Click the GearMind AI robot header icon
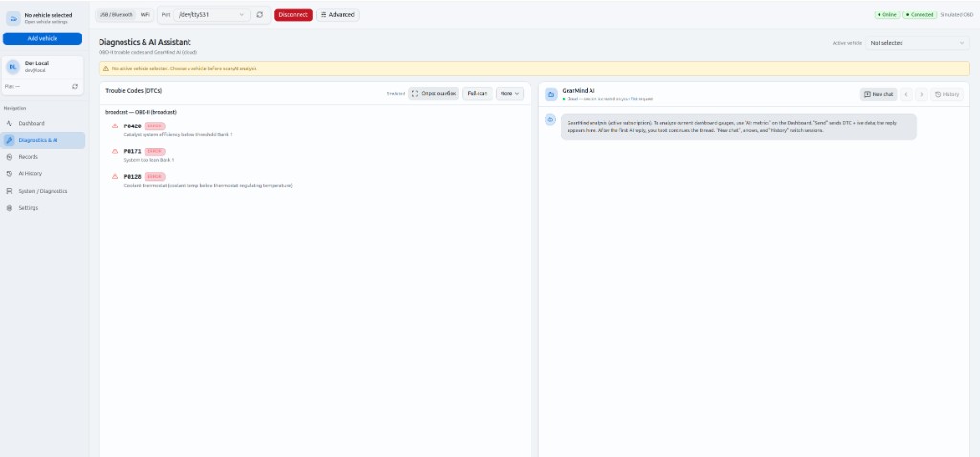The height and width of the screenshot is (457, 980). [551, 94]
